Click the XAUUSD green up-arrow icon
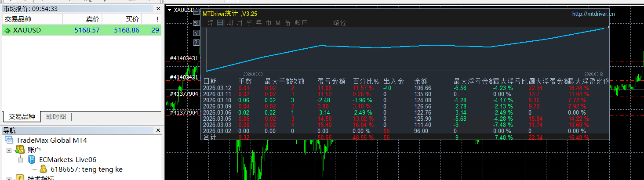The height and width of the screenshot is (180, 644). click(x=7, y=30)
